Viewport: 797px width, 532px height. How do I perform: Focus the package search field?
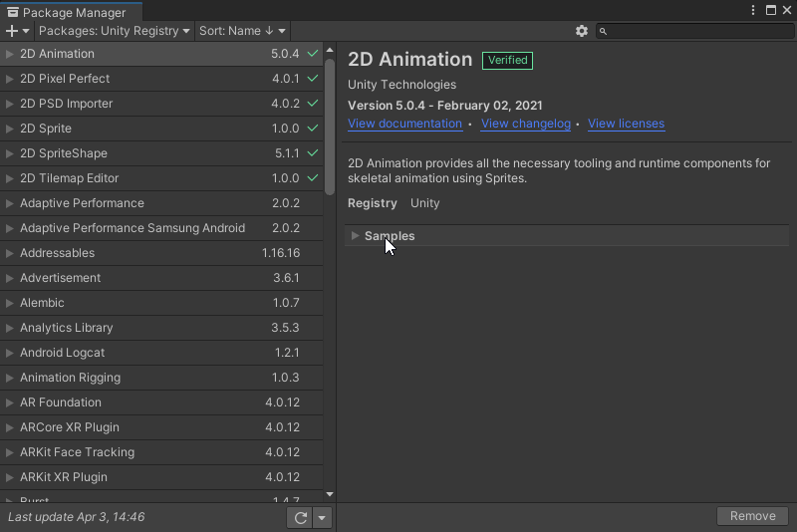694,31
